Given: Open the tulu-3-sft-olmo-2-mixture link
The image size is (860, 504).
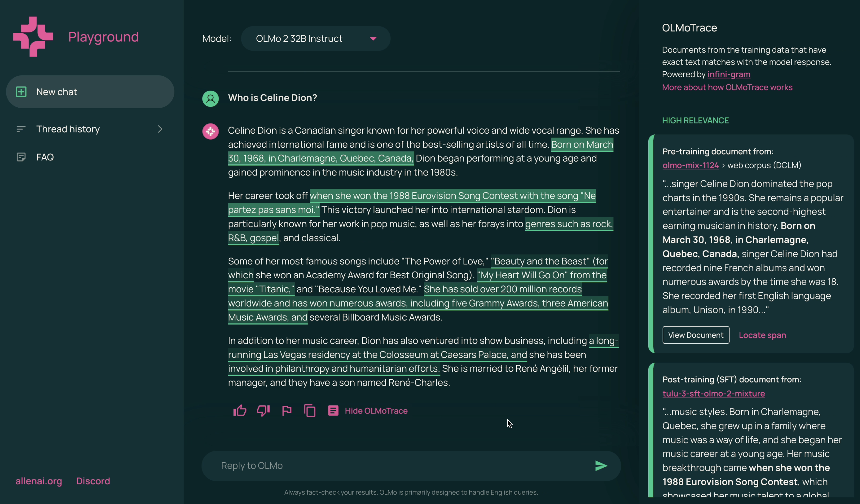Looking at the screenshot, I should point(714,394).
